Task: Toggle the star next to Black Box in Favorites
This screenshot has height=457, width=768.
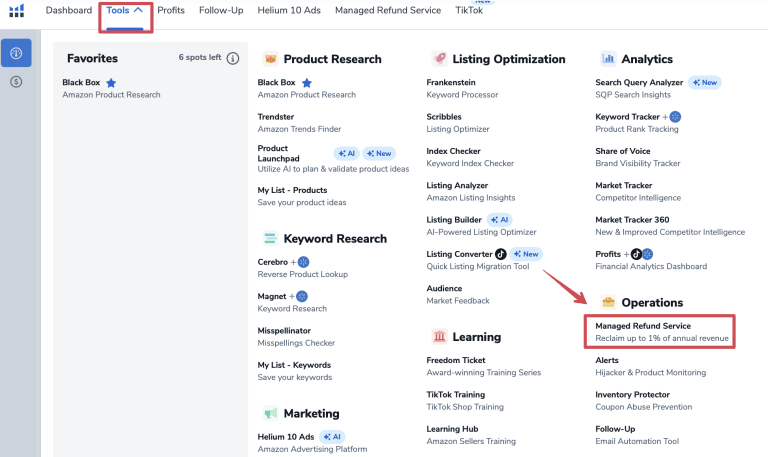Action: click(111, 83)
